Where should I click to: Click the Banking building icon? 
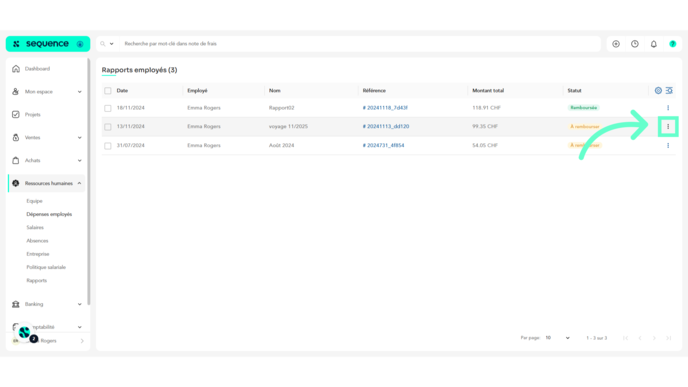[x=16, y=304]
